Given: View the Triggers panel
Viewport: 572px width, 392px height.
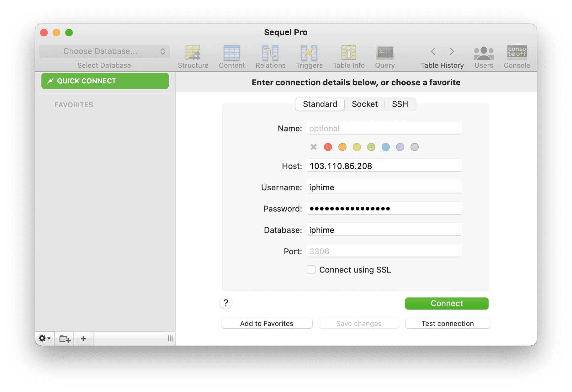Looking at the screenshot, I should pos(309,56).
